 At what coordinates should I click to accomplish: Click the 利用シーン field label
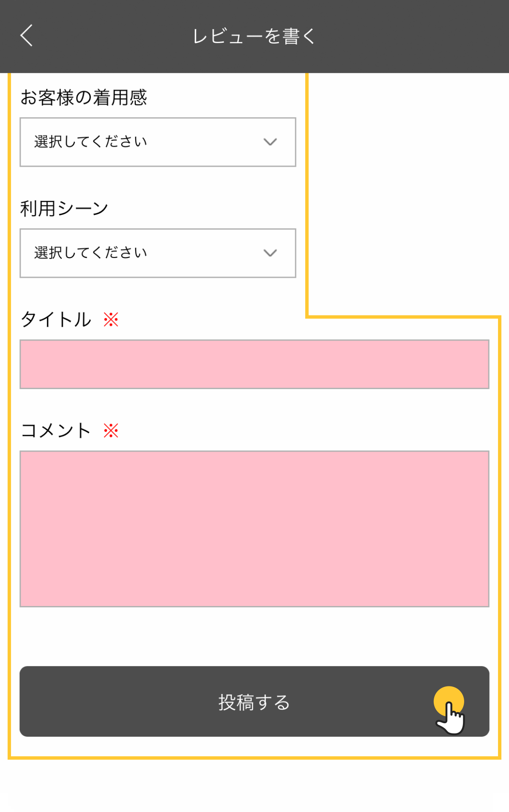click(64, 208)
